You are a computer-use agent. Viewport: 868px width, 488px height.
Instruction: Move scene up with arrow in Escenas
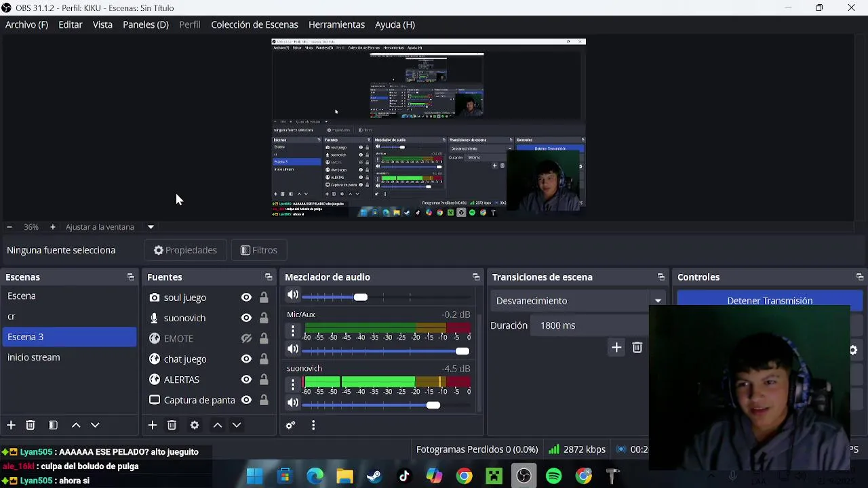pos(76,425)
